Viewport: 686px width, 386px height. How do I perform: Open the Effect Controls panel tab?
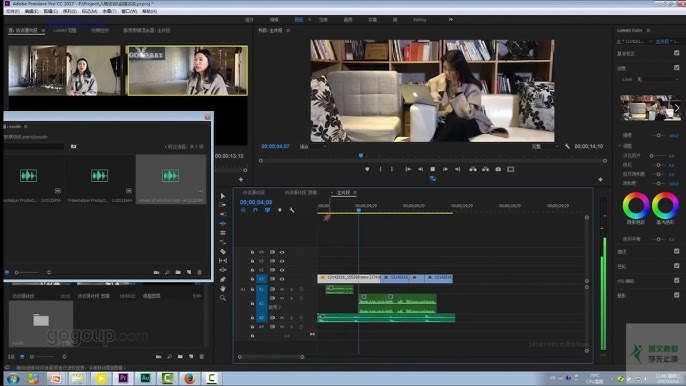tap(100, 31)
